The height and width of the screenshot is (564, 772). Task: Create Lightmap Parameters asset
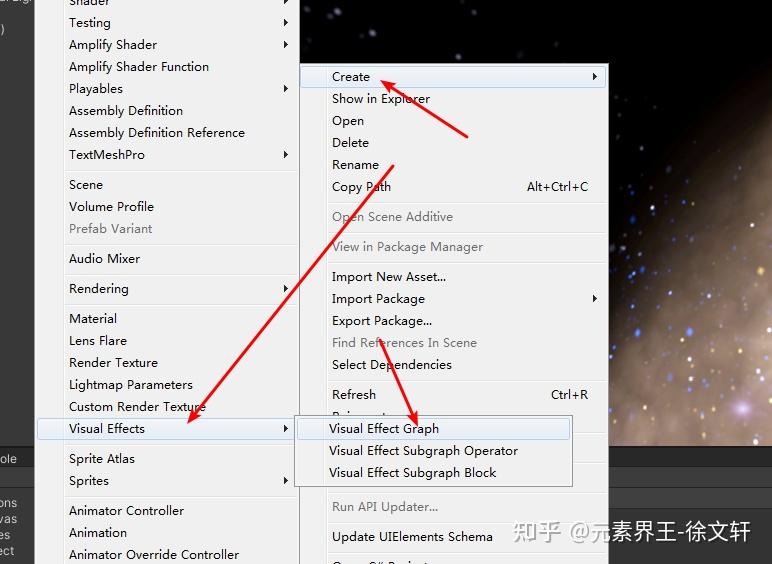coord(167,384)
